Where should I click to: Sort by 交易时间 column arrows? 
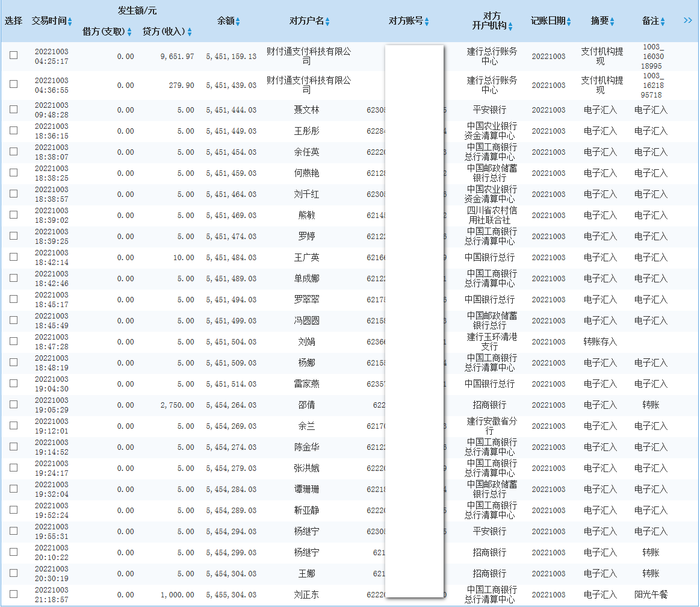pyautogui.click(x=70, y=21)
